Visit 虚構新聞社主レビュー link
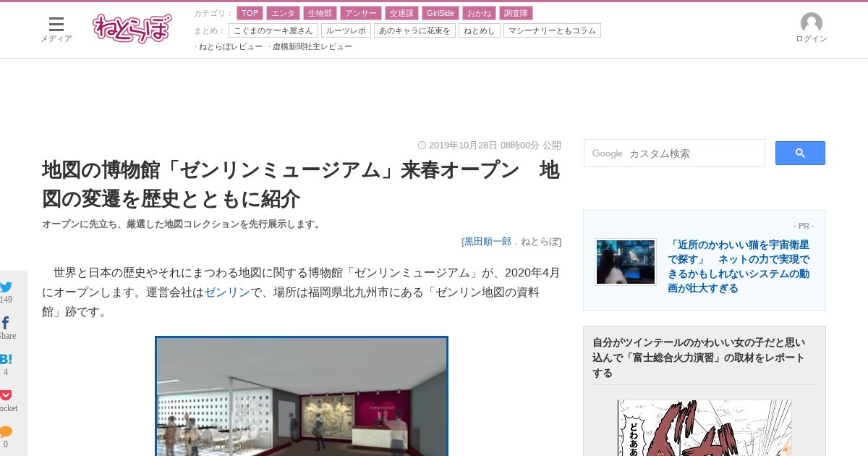Screen dimensions: 868x456 pyautogui.click(x=312, y=46)
